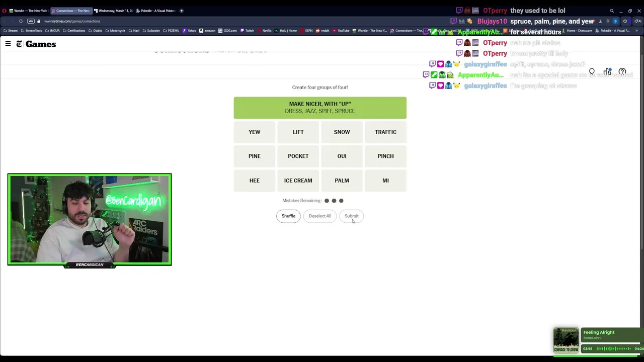Expand the bookmarks overflow chevron

pos(636,31)
